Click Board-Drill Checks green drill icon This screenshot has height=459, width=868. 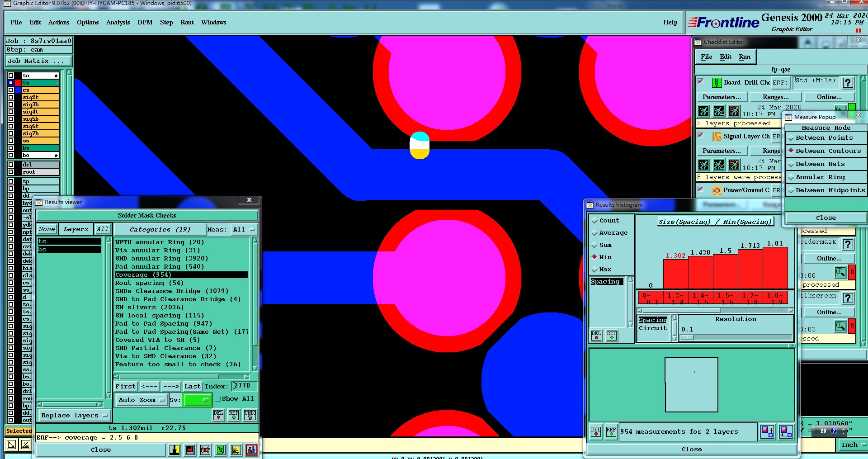point(717,82)
